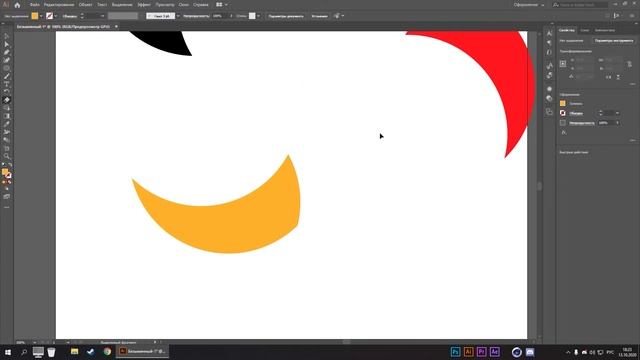
Task: Click the flip vertical icon in Transform
Action: (x=618, y=77)
